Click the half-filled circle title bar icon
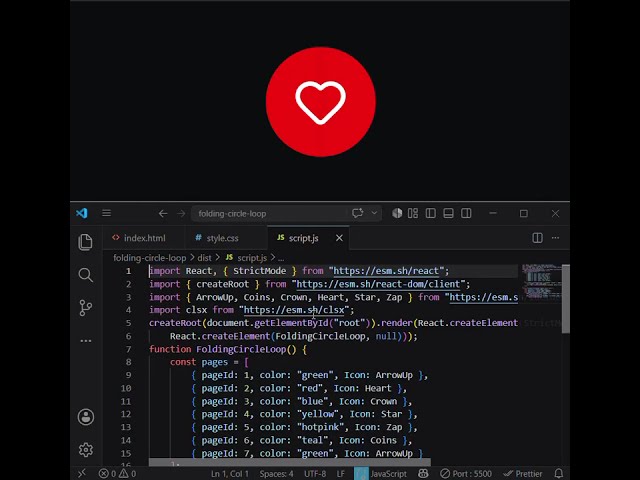This screenshot has width=640, height=480. click(397, 213)
